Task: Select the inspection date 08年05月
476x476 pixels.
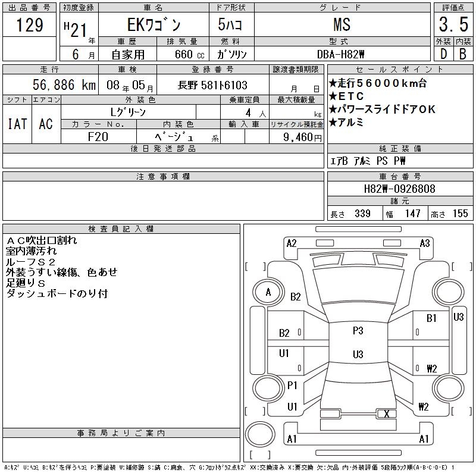Action: pyautogui.click(x=130, y=85)
